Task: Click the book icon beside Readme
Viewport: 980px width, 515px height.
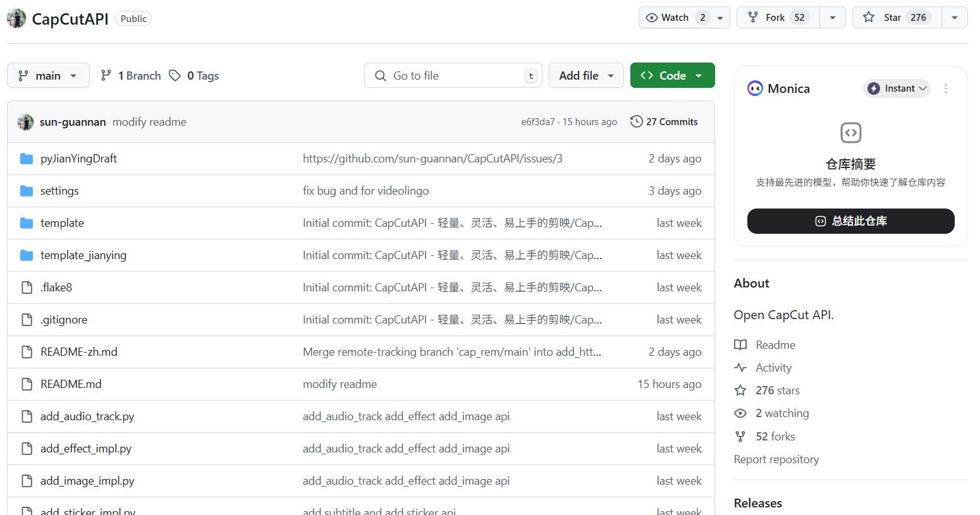Action: point(740,345)
